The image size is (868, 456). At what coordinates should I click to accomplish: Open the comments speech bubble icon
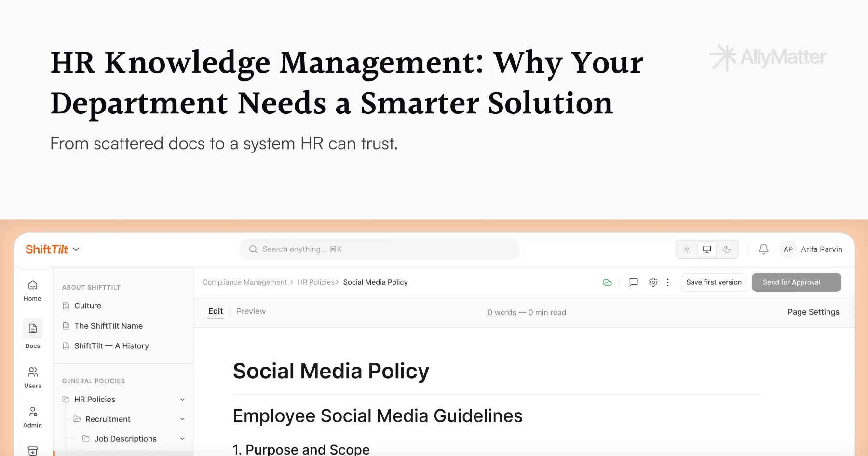tap(634, 282)
